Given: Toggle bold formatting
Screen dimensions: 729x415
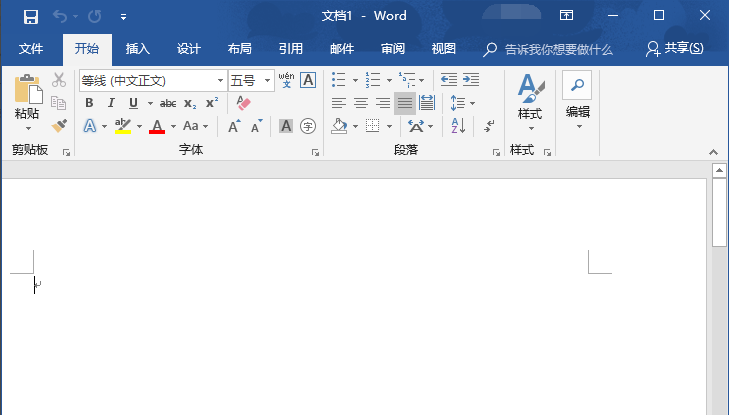Looking at the screenshot, I should pos(89,103).
